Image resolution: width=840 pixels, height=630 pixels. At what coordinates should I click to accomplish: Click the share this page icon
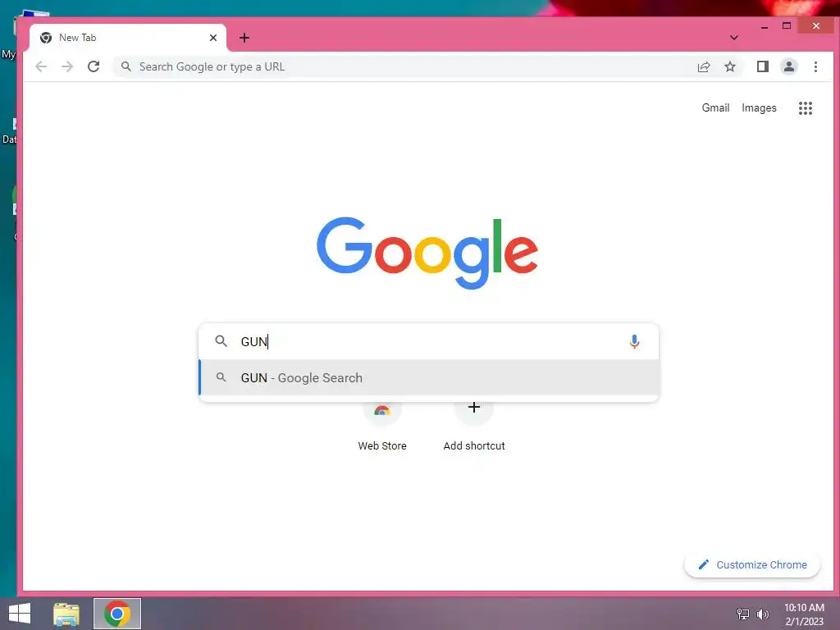[703, 66]
